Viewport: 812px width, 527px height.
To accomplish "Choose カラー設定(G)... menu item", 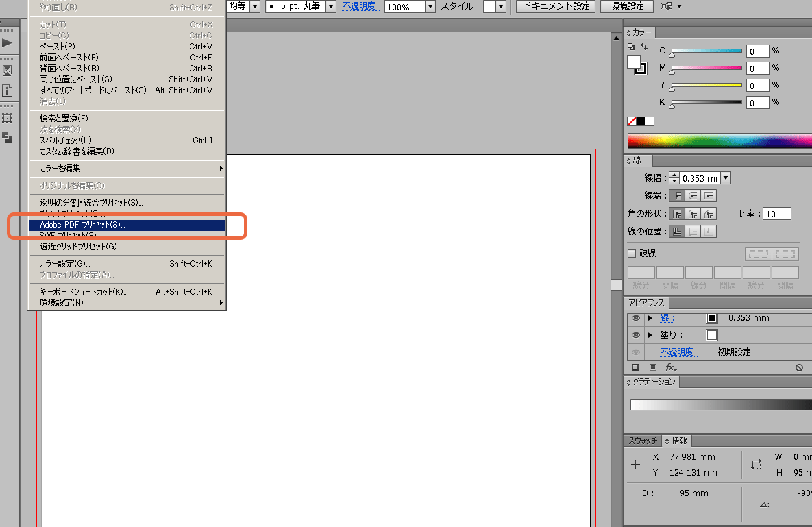I will [x=127, y=263].
